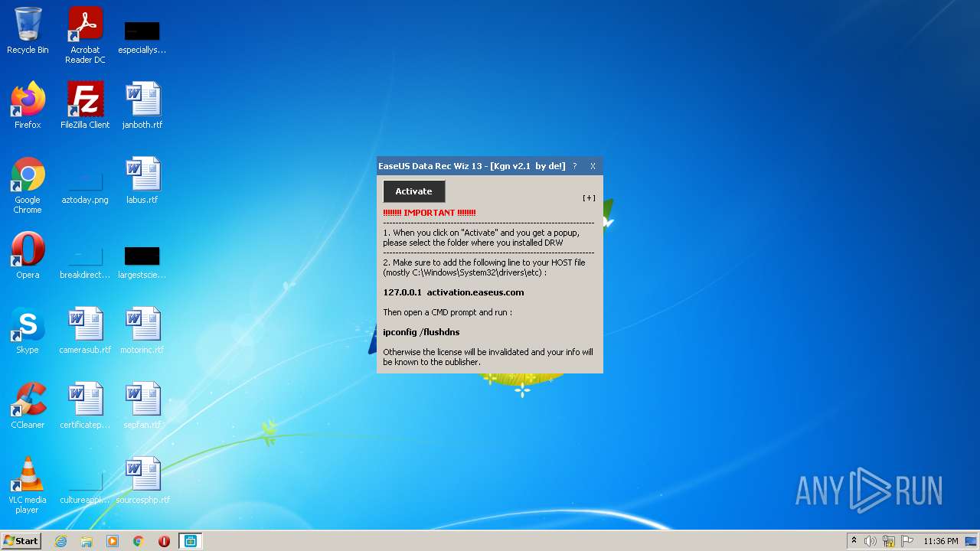Select the 127.0.0.1 activation.easeus.com text
This screenshot has height=551, width=980.
point(453,292)
